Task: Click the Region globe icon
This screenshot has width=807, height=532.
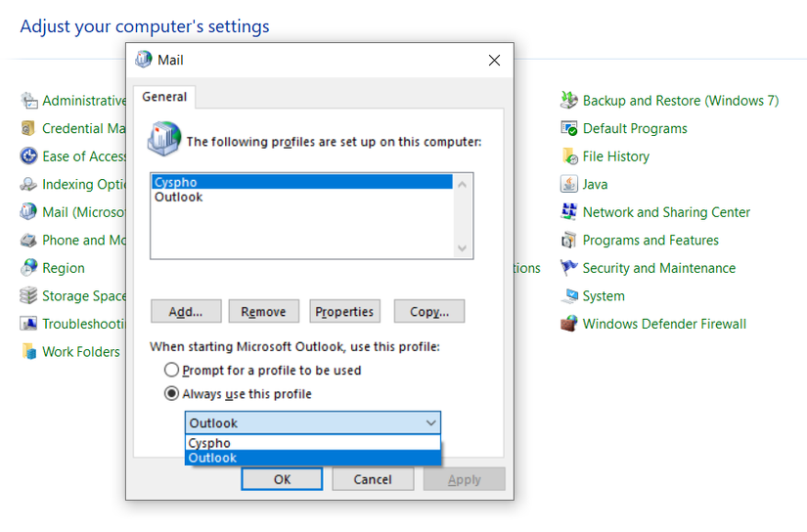Action: [28, 268]
